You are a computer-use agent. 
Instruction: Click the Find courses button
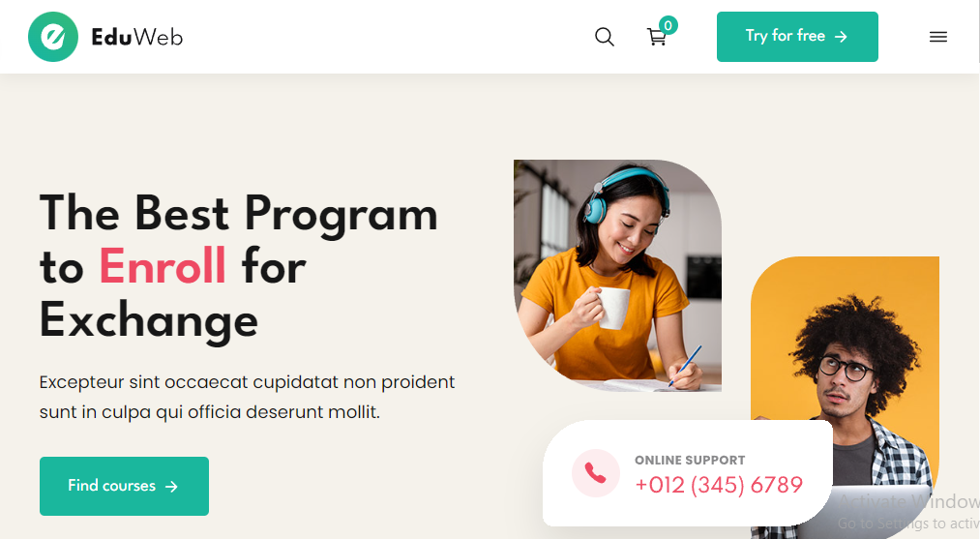tap(125, 487)
